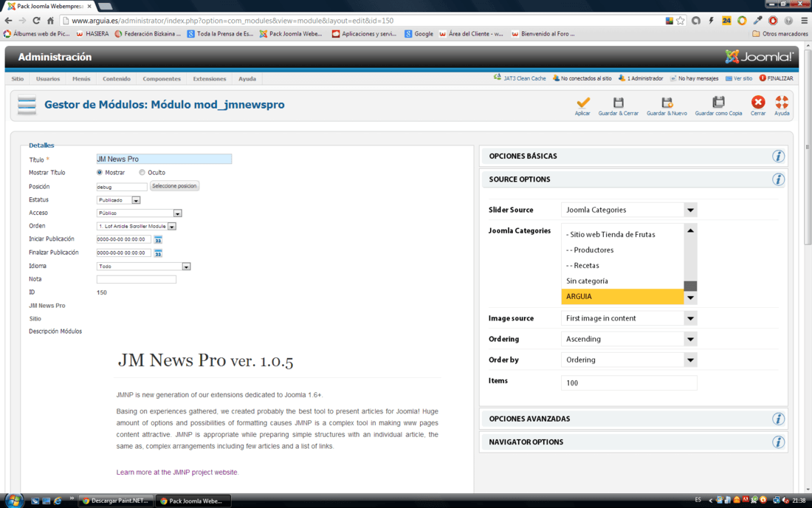Click the categories list scroll-down arrow

pyautogui.click(x=690, y=298)
